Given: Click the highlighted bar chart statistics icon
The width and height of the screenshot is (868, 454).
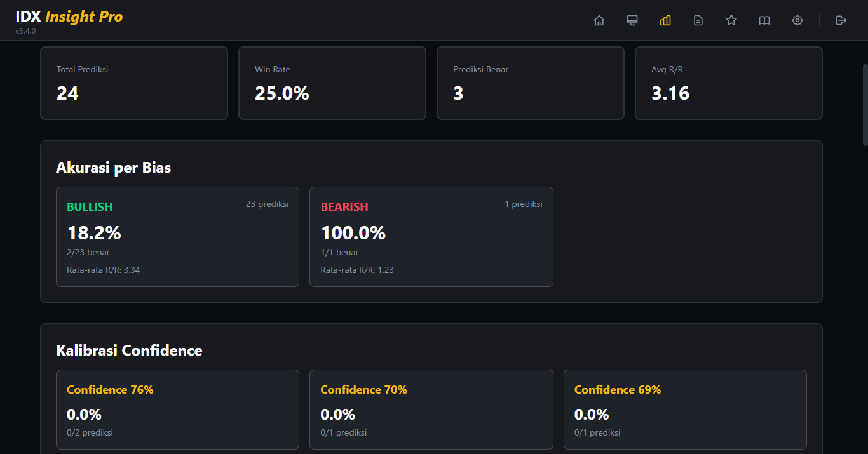Looking at the screenshot, I should tap(665, 20).
